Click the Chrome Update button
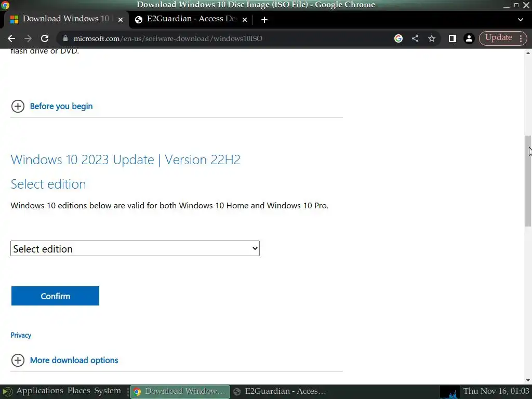Viewport: 532px width, 399px height. point(498,37)
